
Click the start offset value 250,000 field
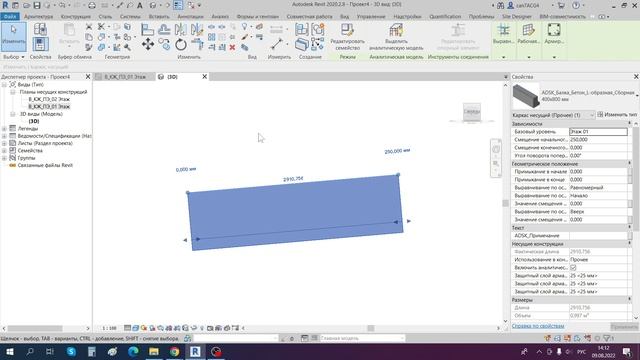pyautogui.click(x=598, y=140)
